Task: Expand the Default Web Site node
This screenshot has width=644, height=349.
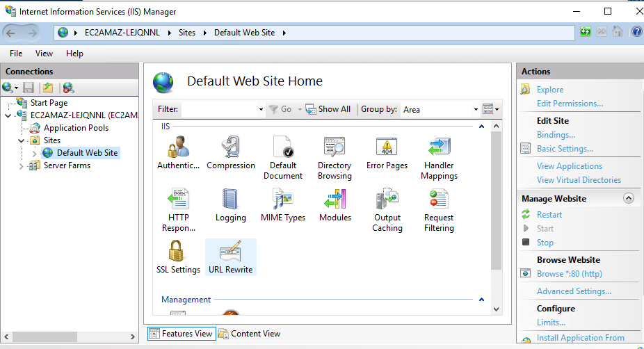Action: tap(35, 154)
